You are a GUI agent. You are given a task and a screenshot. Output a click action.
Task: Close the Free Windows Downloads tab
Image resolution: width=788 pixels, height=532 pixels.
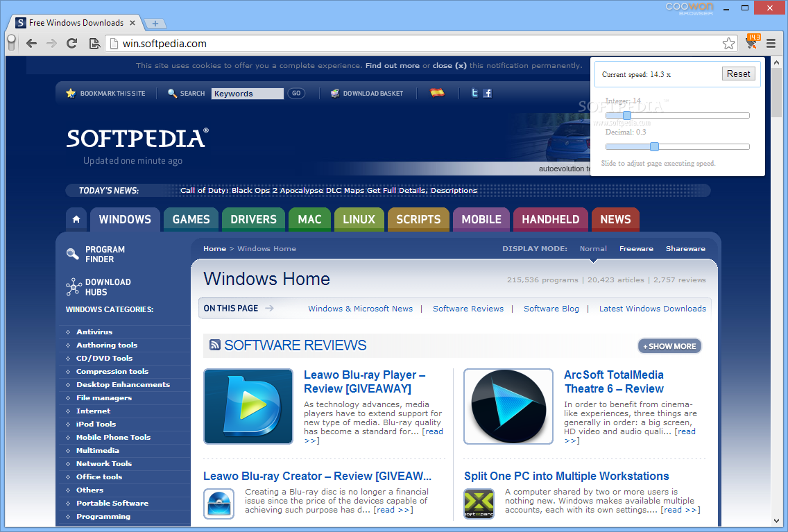tap(132, 23)
